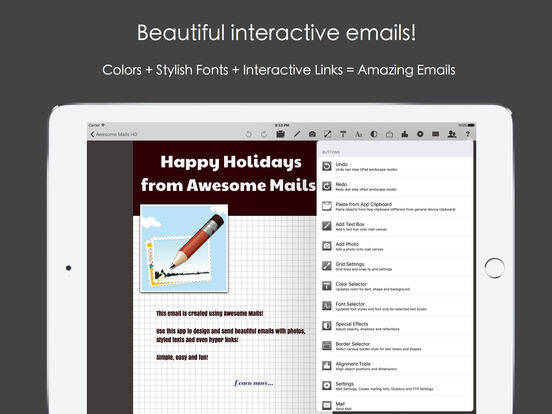Open Grid Settings from the toolbar icon
The width and height of the screenshot is (552, 414).
click(328, 134)
